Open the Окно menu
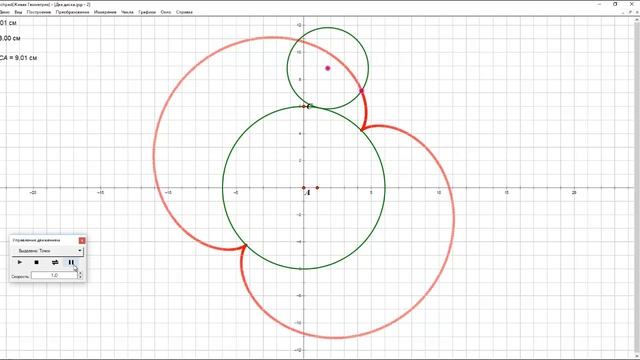Screen dimensions: 640x360 166,12
